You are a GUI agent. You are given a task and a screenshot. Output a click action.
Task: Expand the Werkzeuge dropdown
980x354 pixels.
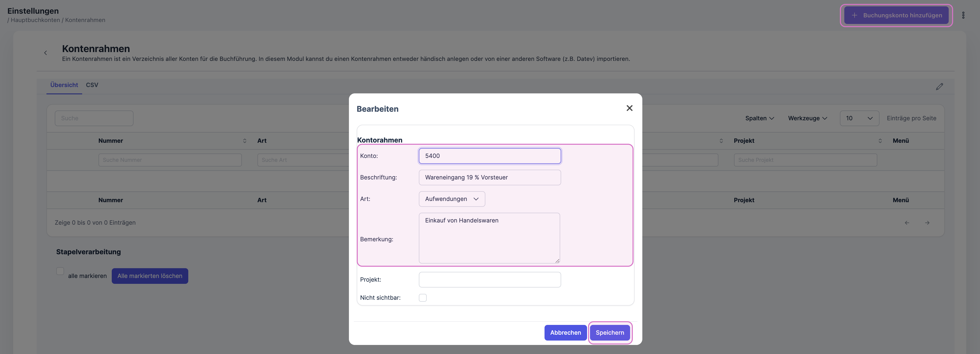807,118
